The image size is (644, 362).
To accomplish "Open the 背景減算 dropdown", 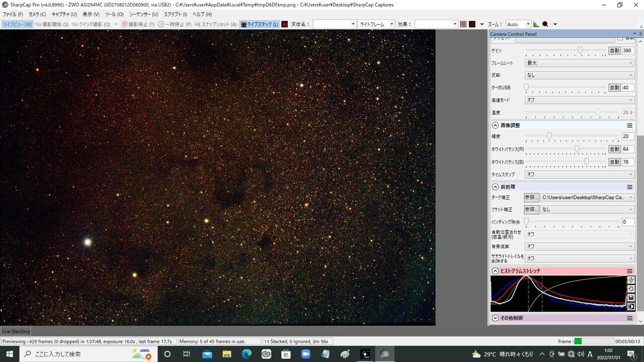I will [x=580, y=246].
